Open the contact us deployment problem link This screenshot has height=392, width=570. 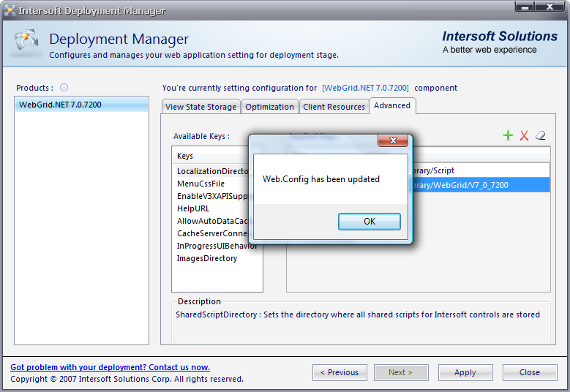(x=110, y=367)
